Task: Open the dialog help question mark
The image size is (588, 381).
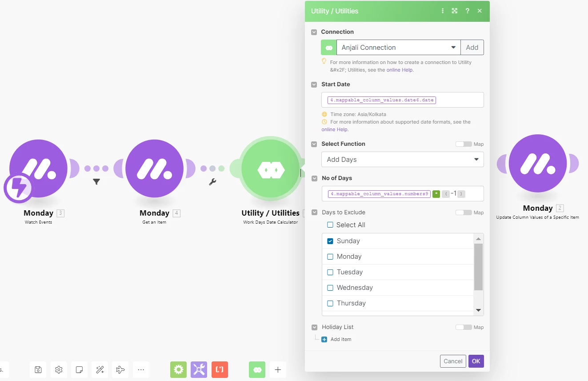Action: point(467,11)
